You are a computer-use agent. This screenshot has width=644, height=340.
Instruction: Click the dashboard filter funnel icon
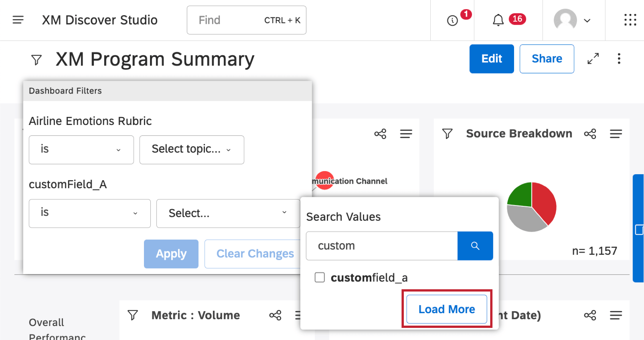36,60
